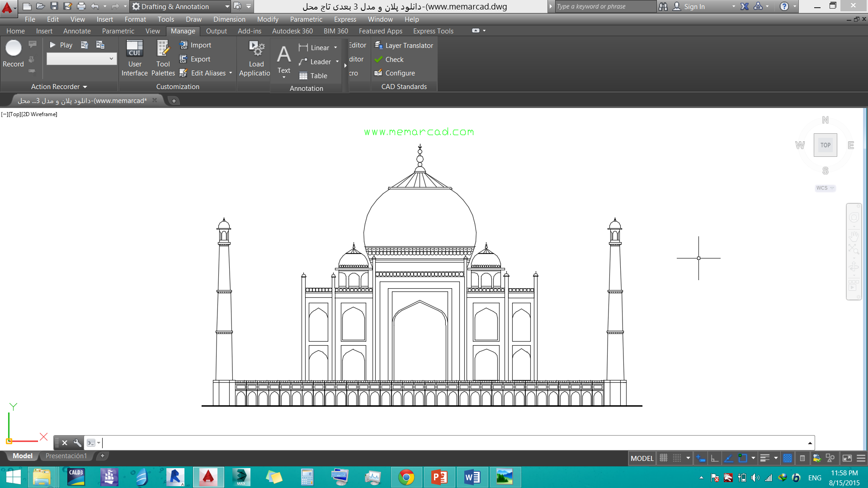
Task: Open the action macro name combo box
Action: [x=82, y=59]
